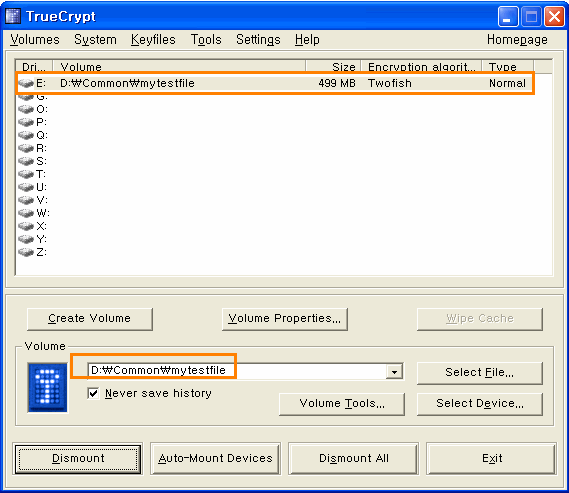The image size is (569, 493).
Task: Choose the R: drive slot icon
Action: pyautogui.click(x=26, y=148)
